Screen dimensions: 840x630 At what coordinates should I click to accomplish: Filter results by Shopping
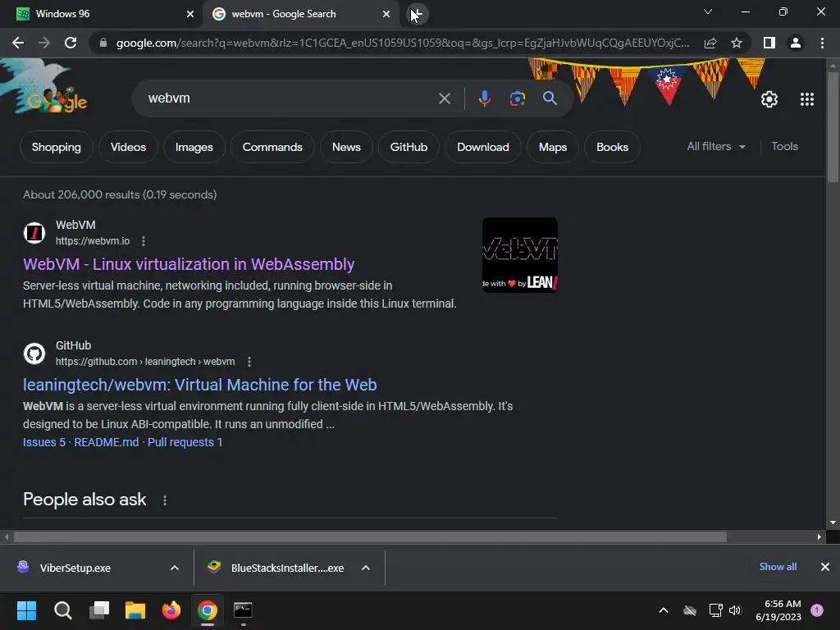click(57, 147)
